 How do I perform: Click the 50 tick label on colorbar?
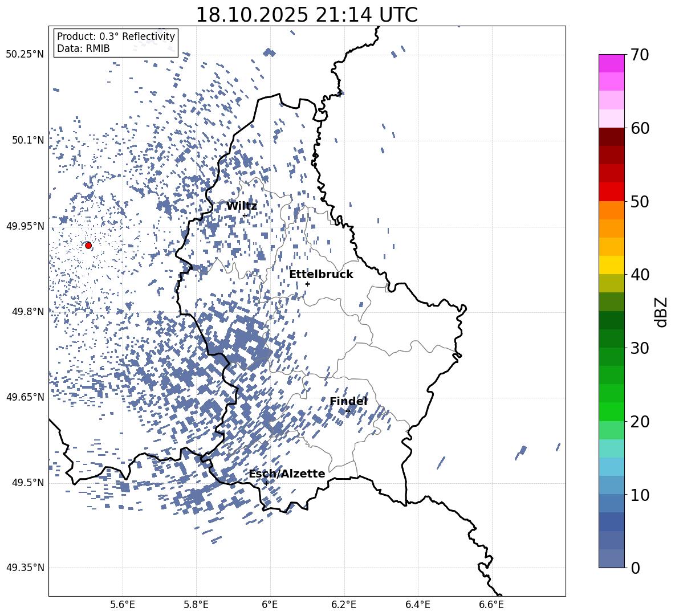click(640, 202)
